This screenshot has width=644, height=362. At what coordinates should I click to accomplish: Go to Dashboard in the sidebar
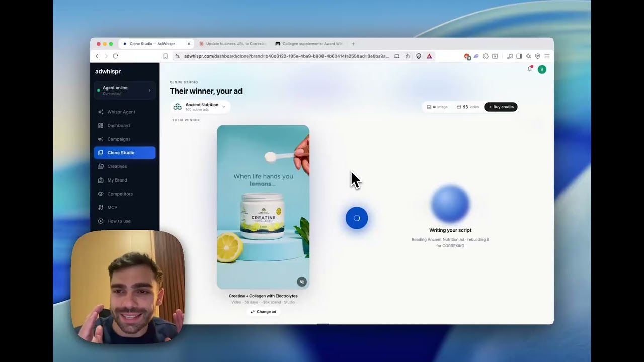125,125
